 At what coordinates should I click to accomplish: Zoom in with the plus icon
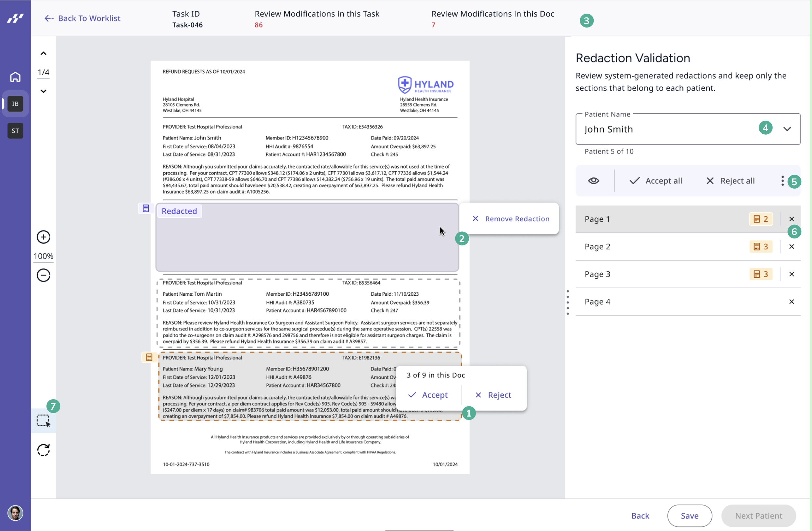[x=43, y=237]
